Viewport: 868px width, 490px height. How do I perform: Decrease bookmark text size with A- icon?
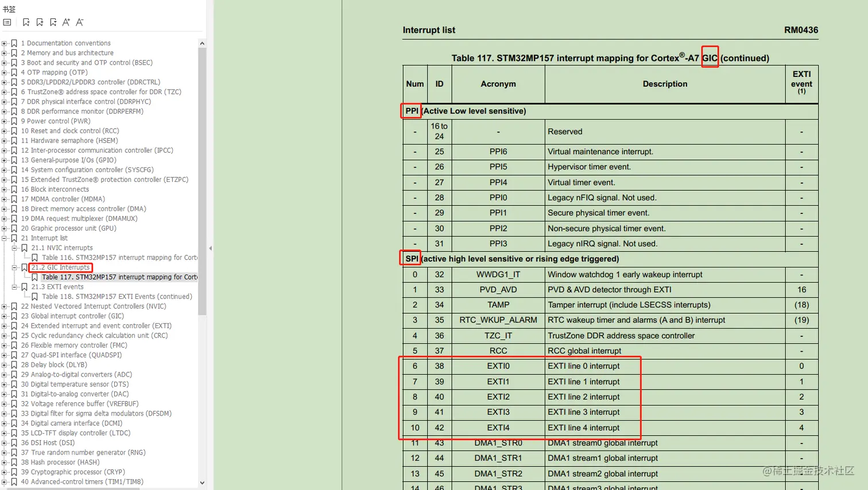tap(80, 22)
